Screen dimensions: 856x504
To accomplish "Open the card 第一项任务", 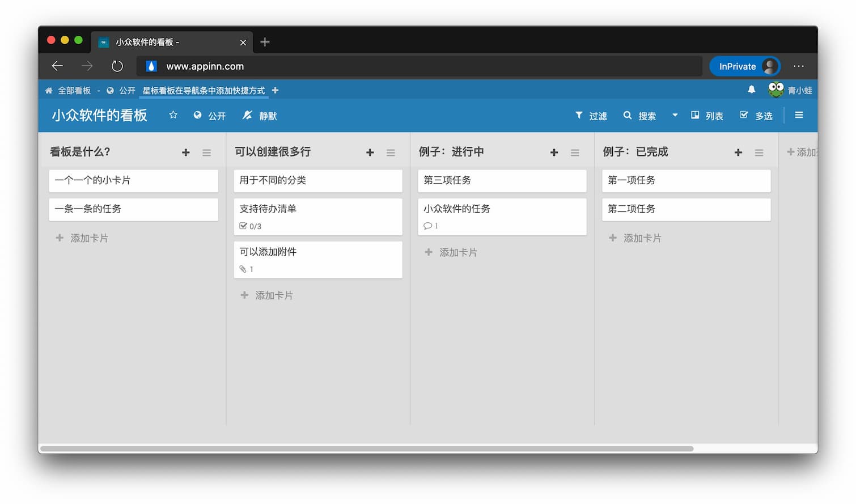I will pyautogui.click(x=687, y=180).
